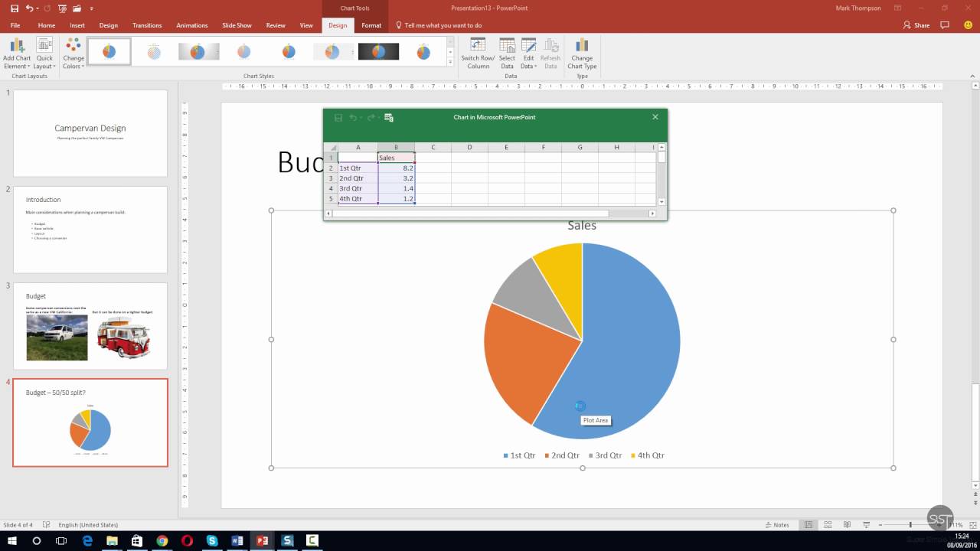The height and width of the screenshot is (551, 980).
Task: Click the Open file icon in quick access toolbar
Action: pos(78,8)
